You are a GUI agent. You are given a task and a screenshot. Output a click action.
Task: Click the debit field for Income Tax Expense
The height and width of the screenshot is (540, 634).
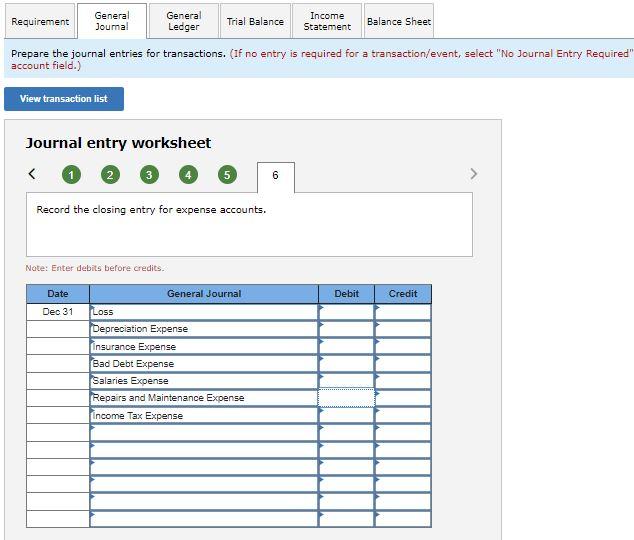(347, 415)
